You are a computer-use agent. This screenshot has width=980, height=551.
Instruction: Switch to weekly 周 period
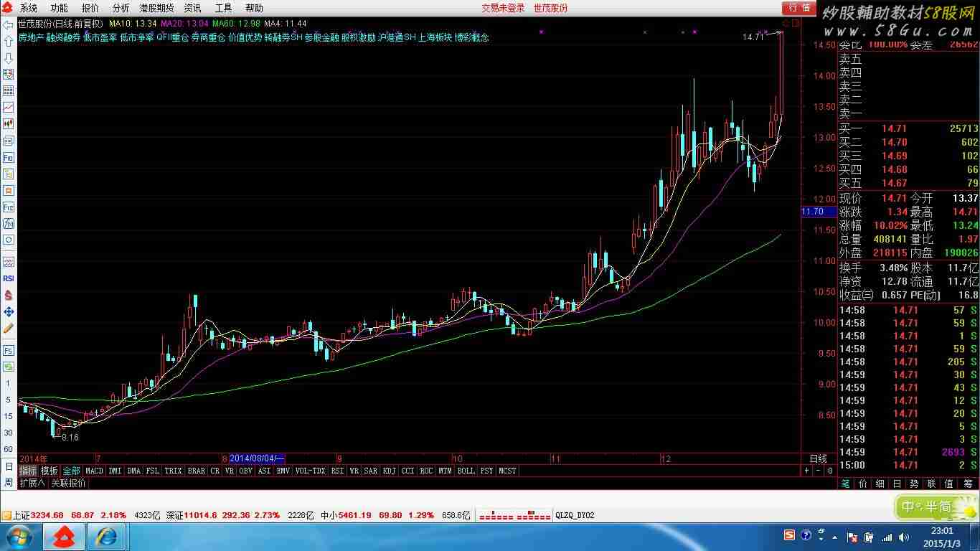click(x=9, y=483)
